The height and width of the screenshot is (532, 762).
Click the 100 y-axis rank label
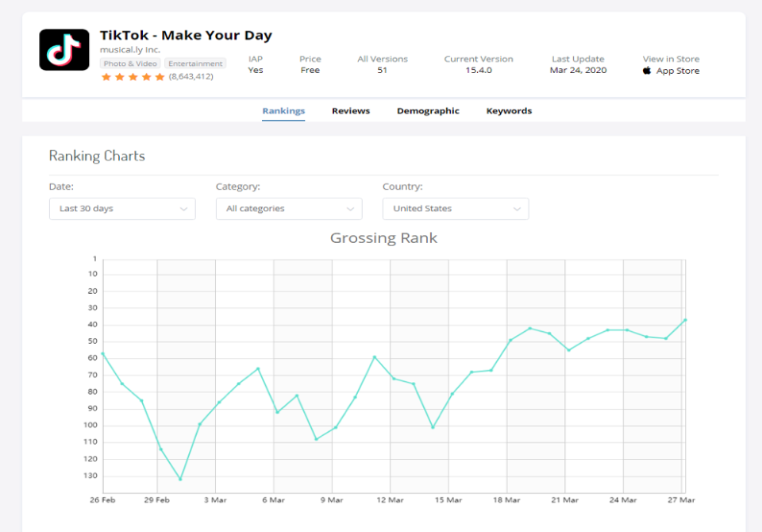pos(90,425)
